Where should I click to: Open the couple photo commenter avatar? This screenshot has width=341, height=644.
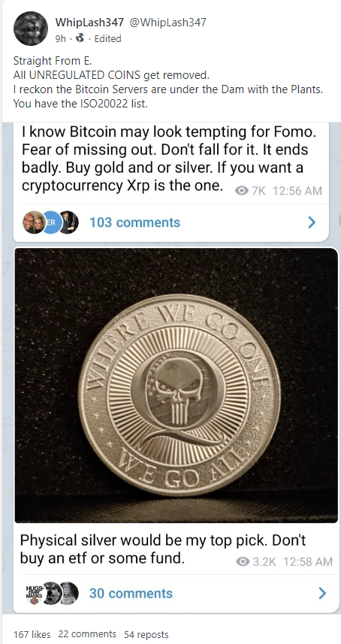point(34,222)
